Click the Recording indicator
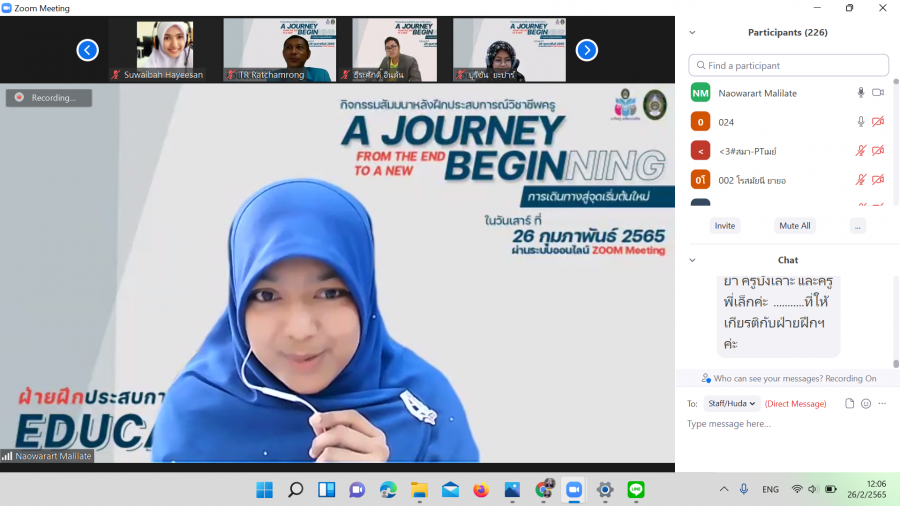 [x=49, y=98]
